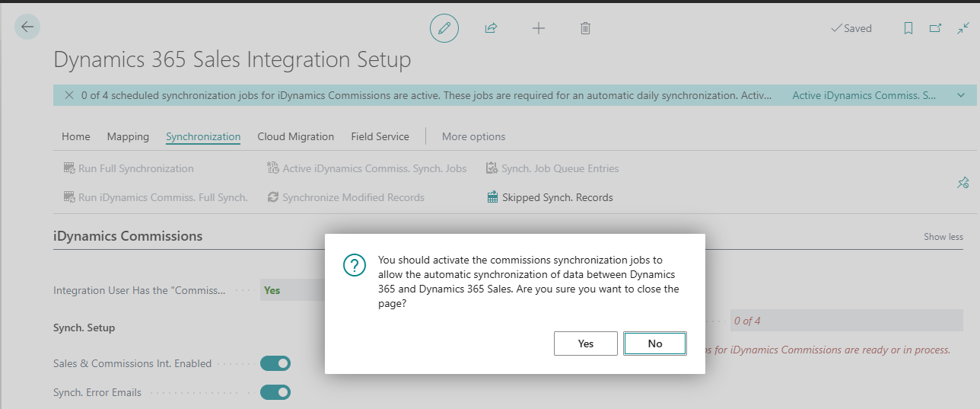Open the Field Service tab
This screenshot has width=980, height=409.
tap(380, 136)
